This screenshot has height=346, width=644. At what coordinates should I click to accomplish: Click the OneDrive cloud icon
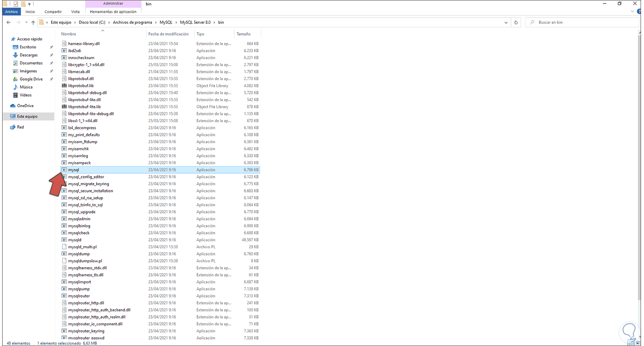[13, 106]
